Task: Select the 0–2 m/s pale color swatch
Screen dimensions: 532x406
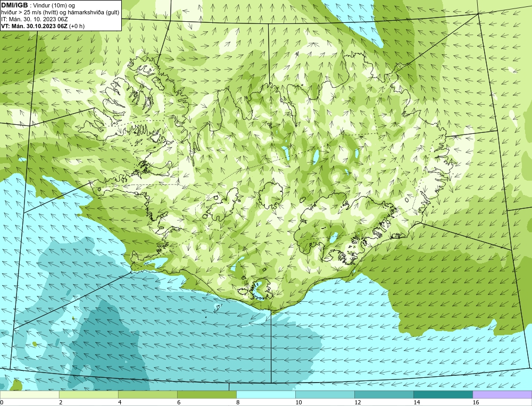Action: point(29,394)
